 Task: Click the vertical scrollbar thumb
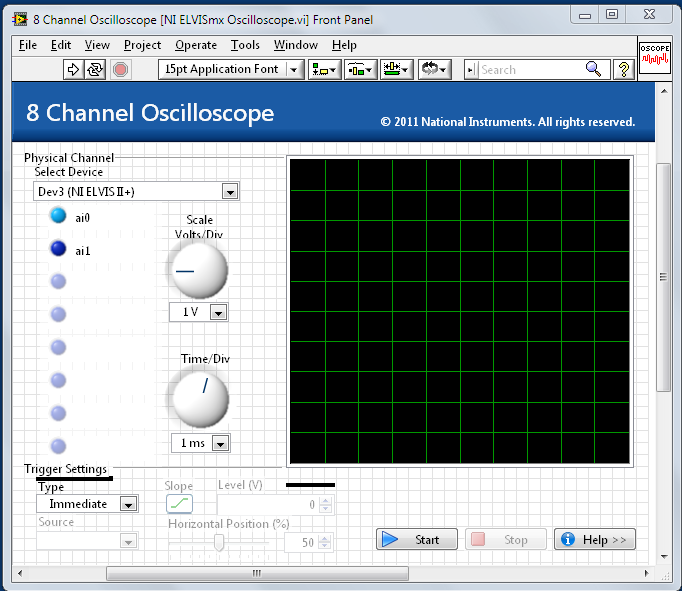pyautogui.click(x=663, y=277)
